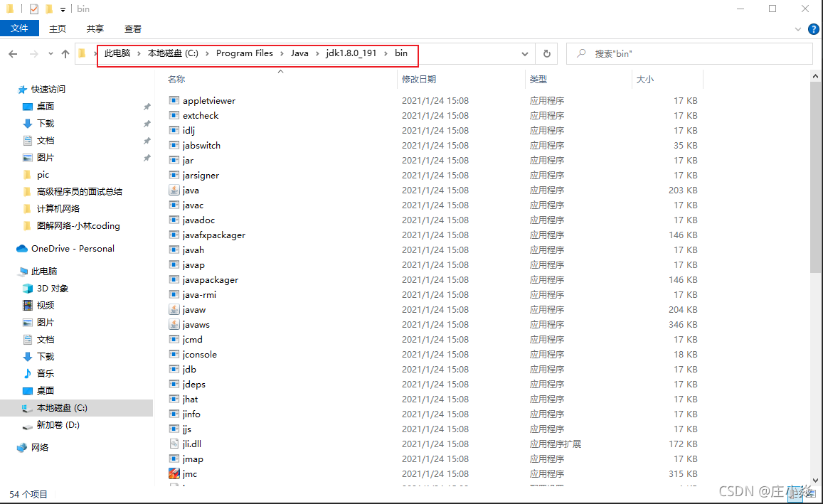Open 音乐 folder under This PC

tap(46, 373)
